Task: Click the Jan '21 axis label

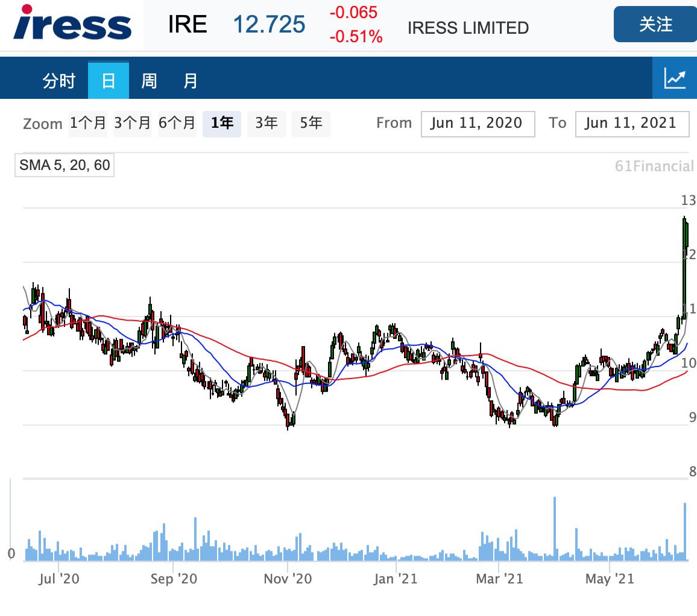Action: 396,579
